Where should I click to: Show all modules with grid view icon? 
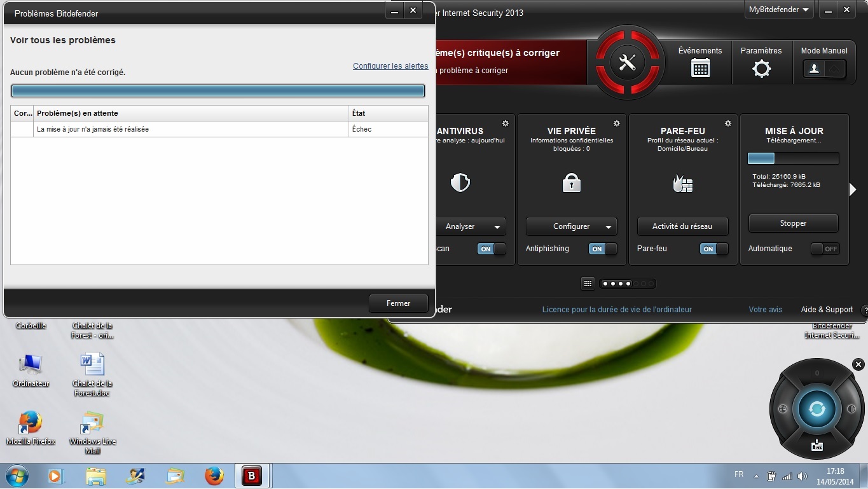point(588,284)
